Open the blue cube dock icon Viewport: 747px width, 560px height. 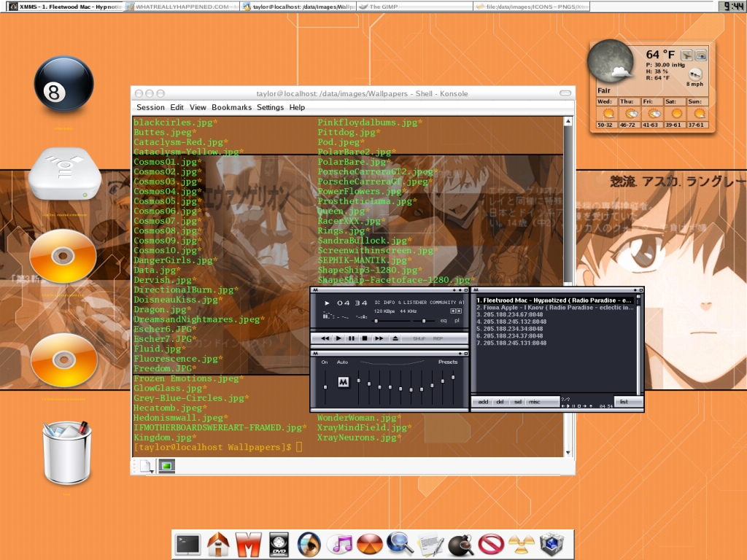click(551, 545)
